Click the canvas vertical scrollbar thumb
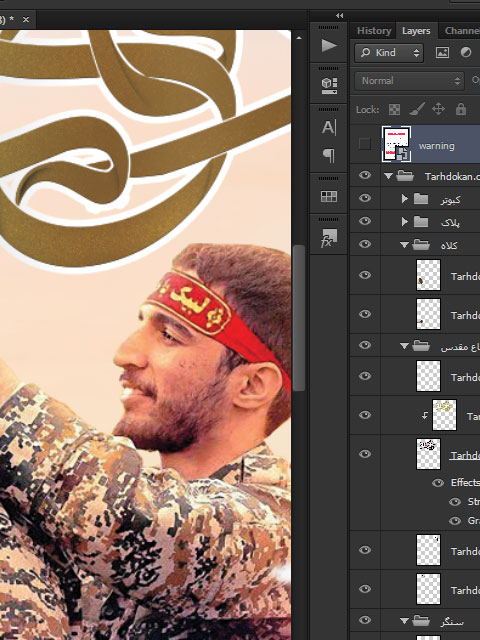The image size is (480, 640). [x=299, y=318]
